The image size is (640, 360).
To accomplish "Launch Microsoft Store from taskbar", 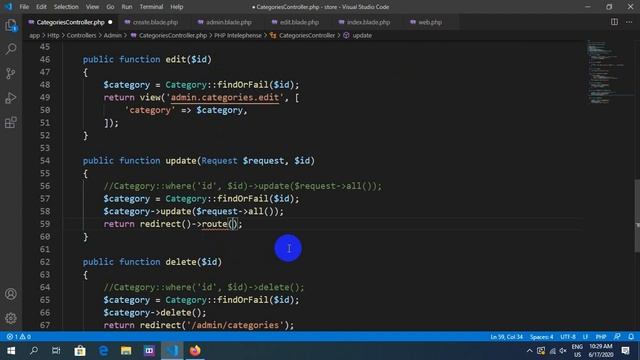I will tap(80, 351).
